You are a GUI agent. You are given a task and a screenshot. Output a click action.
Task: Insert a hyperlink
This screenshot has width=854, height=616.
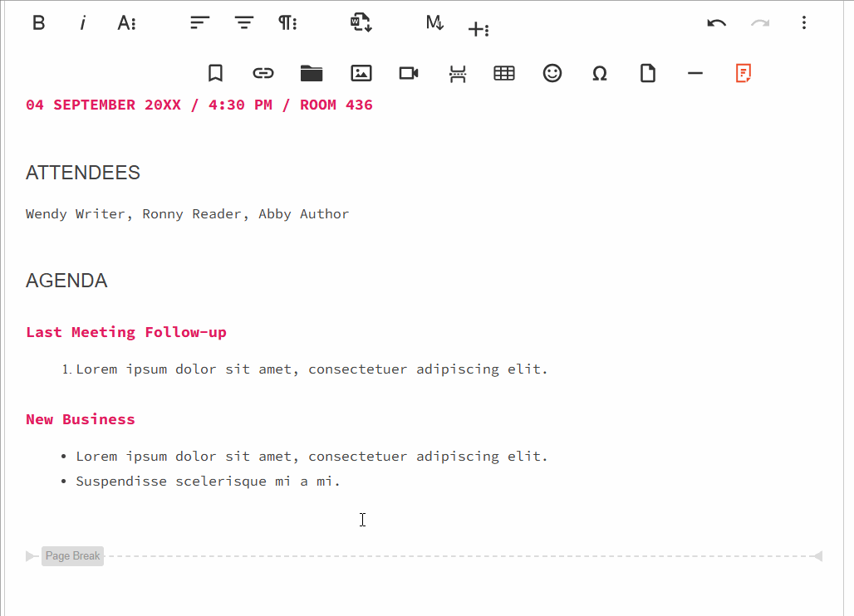pos(263,73)
